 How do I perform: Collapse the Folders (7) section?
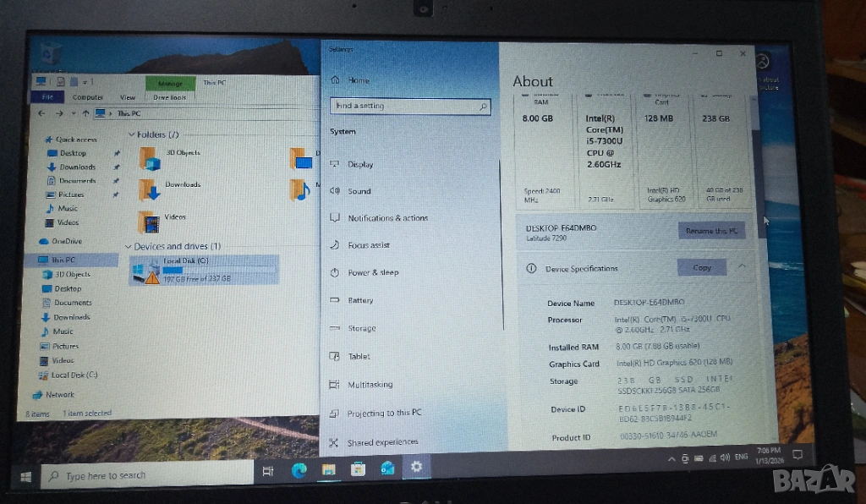(x=133, y=134)
